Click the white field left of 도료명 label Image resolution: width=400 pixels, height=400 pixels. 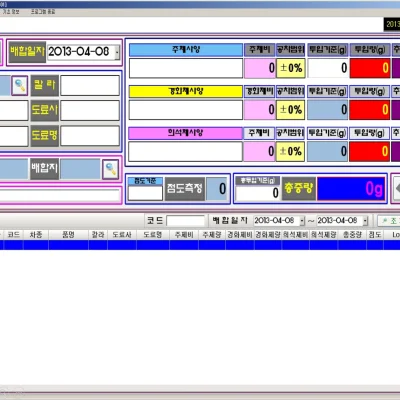click(x=14, y=136)
